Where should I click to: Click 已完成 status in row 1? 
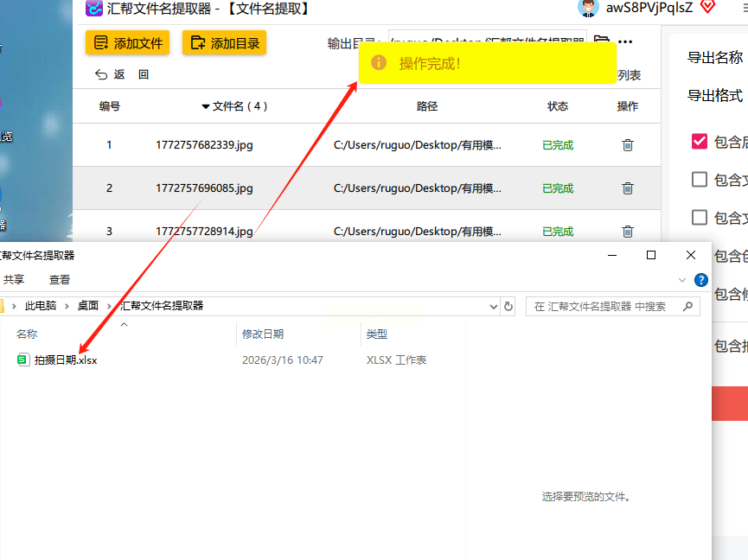pyautogui.click(x=558, y=145)
